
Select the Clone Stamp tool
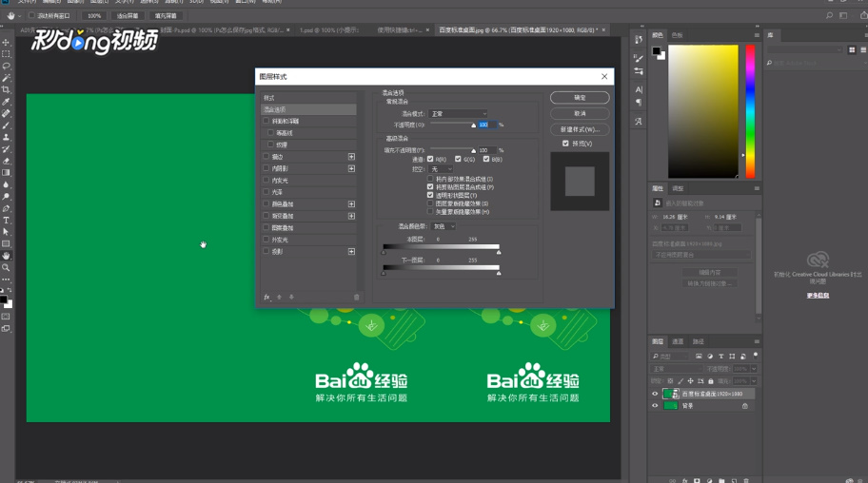[6, 137]
